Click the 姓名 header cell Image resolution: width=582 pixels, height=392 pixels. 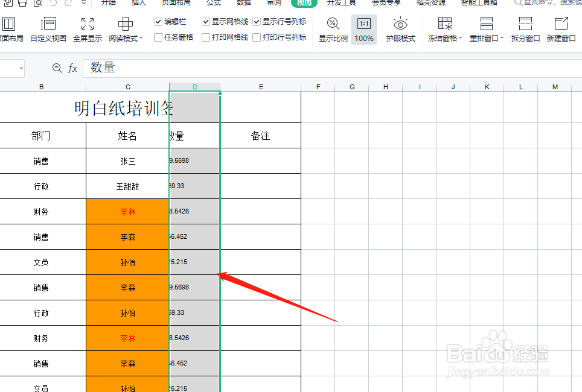pyautogui.click(x=127, y=136)
